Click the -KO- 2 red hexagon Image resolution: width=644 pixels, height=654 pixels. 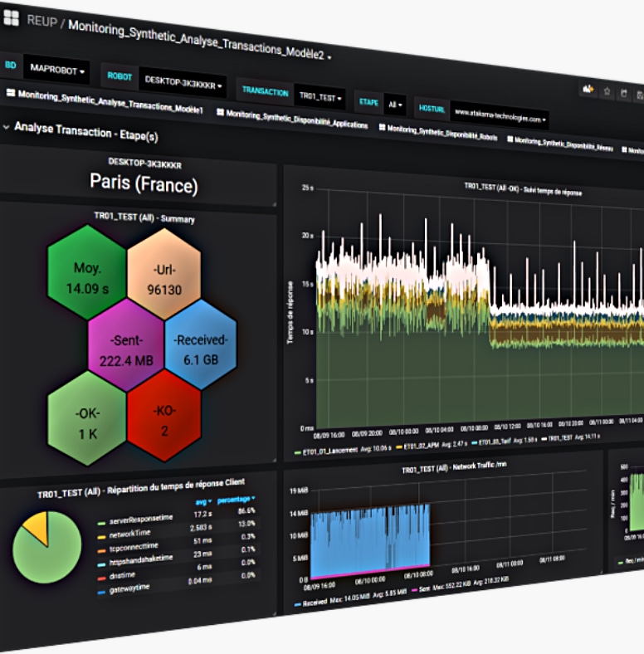[x=164, y=416]
